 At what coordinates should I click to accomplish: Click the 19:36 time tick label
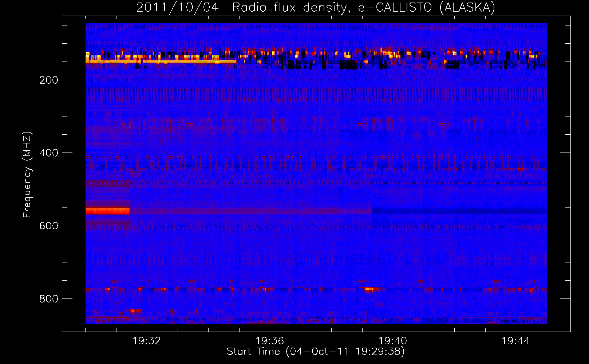click(270, 341)
